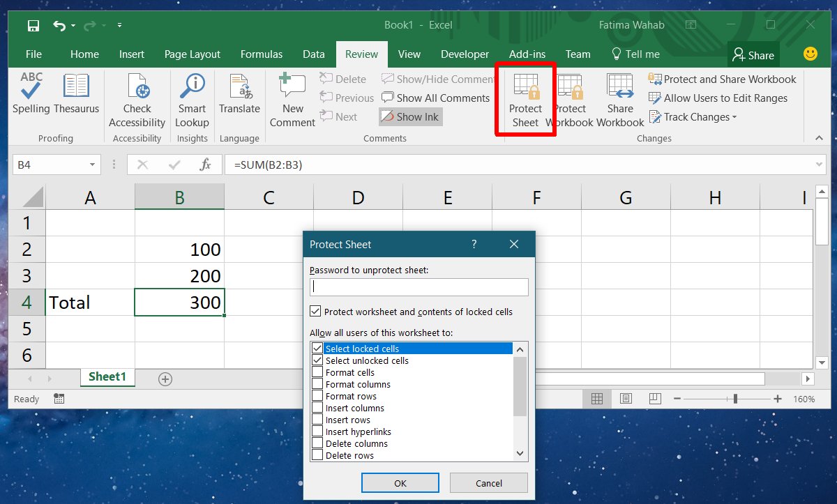The image size is (837, 504).
Task: Toggle the Show Ink button
Action: [411, 117]
